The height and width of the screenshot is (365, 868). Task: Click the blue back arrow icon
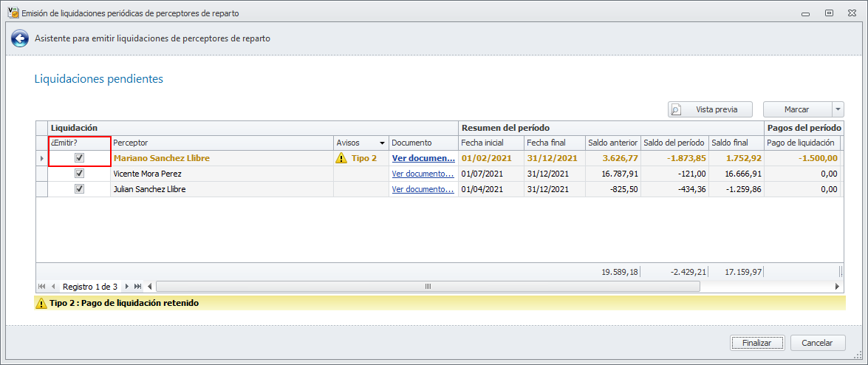click(19, 38)
